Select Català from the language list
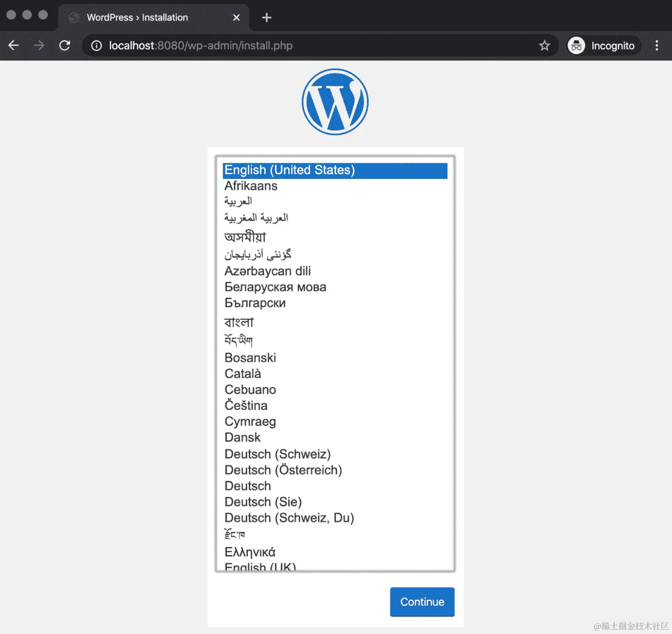This screenshot has width=672, height=634. pyautogui.click(x=242, y=373)
